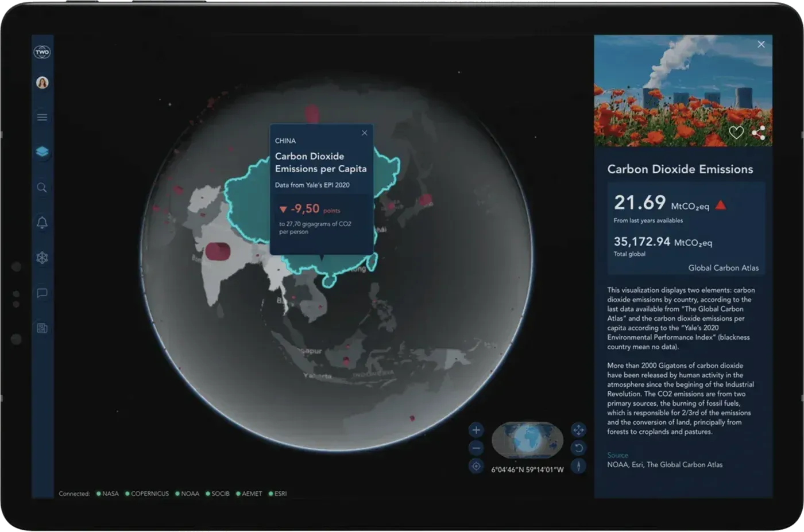The height and width of the screenshot is (532, 804).
Task: Center the map with the locate target button
Action: [476, 466]
